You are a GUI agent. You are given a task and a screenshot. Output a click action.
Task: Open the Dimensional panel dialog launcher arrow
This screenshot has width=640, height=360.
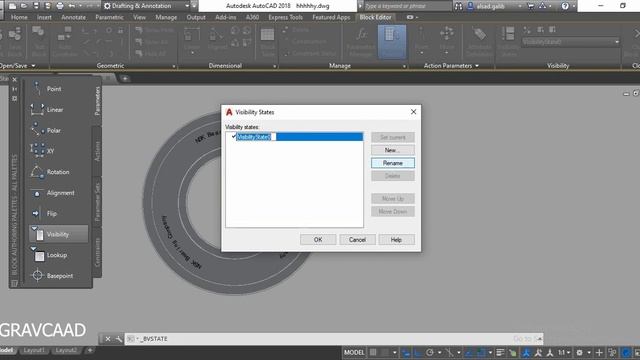[x=275, y=66]
